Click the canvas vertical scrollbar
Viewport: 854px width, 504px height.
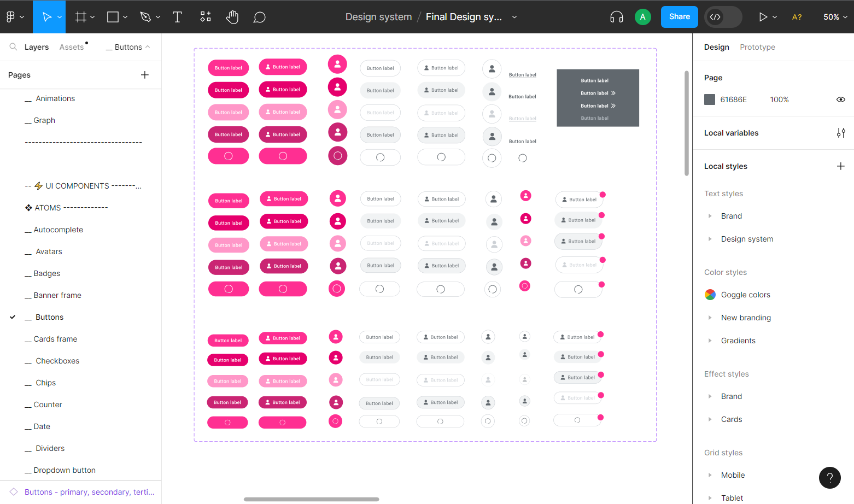687,123
